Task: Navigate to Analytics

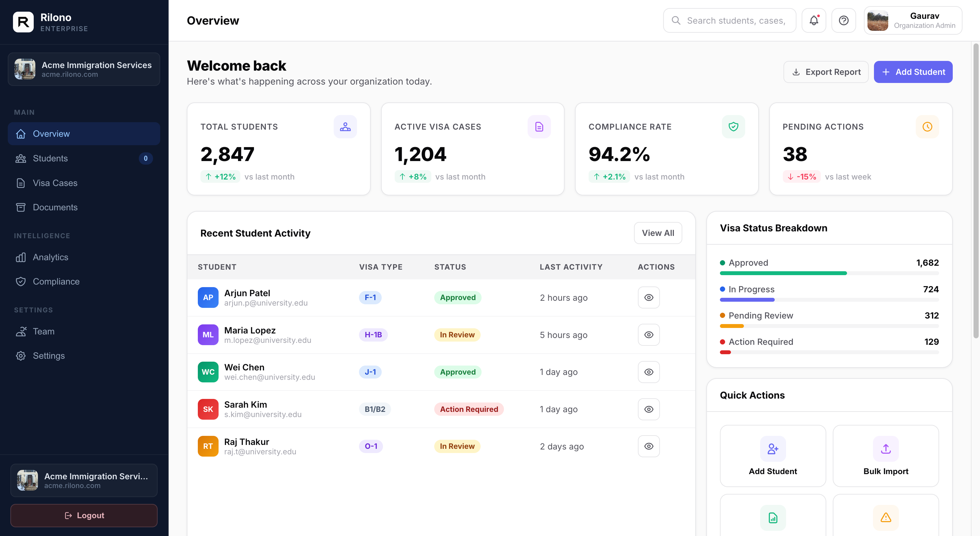Action: tap(84, 257)
